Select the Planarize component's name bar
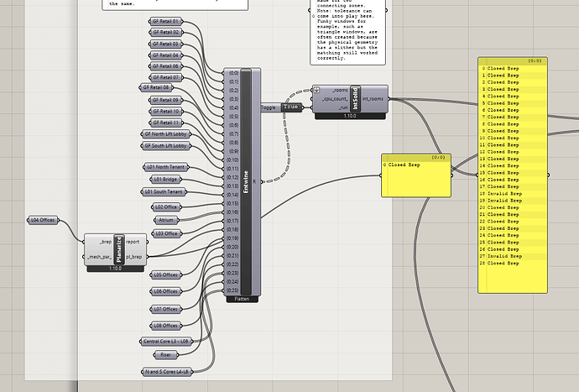 [119, 249]
